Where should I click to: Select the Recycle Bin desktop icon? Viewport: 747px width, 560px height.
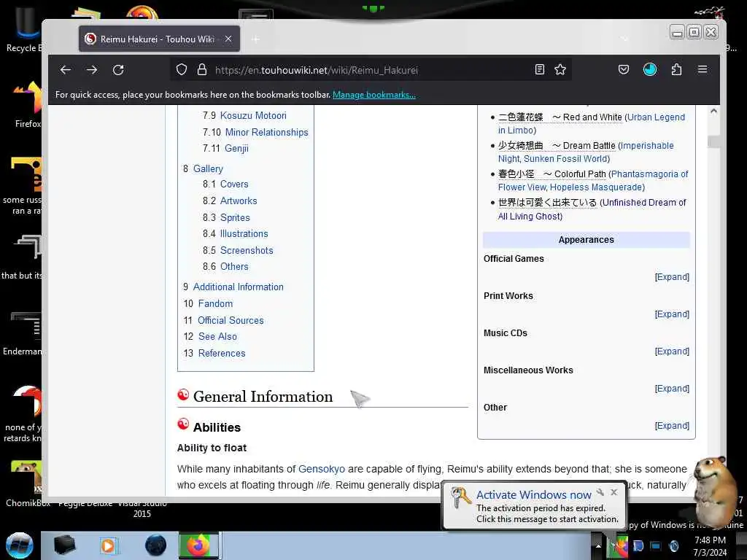tap(23, 28)
